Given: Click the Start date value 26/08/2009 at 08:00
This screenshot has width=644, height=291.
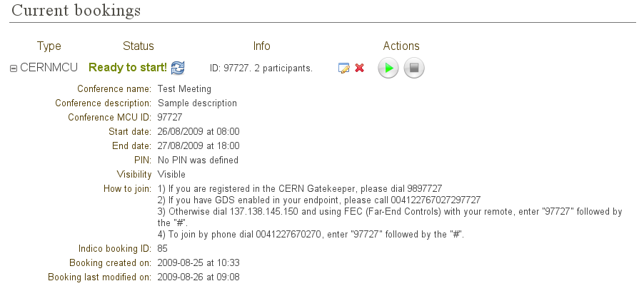Looking at the screenshot, I should point(198,132).
